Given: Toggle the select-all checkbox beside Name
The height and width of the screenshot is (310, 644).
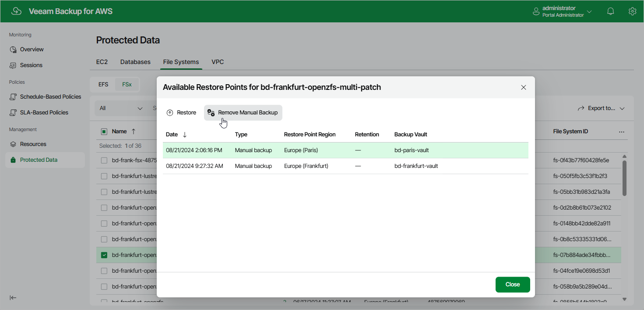Looking at the screenshot, I should pyautogui.click(x=104, y=132).
